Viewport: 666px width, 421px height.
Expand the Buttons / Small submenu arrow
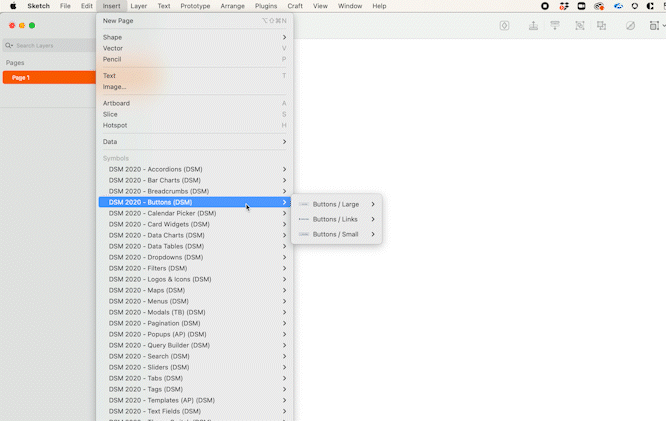click(373, 234)
